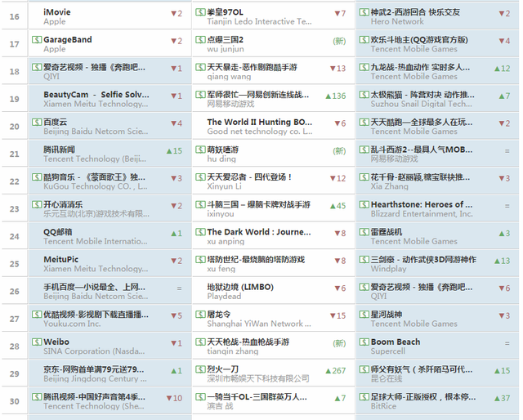The width and height of the screenshot is (523, 420).
Task: View publisher Playdead
Action: click(224, 297)
